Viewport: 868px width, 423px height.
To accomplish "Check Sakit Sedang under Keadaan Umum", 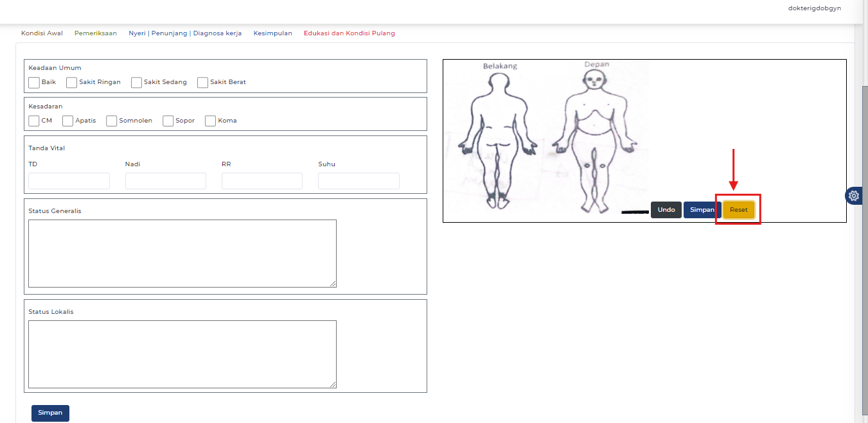I will pos(136,82).
